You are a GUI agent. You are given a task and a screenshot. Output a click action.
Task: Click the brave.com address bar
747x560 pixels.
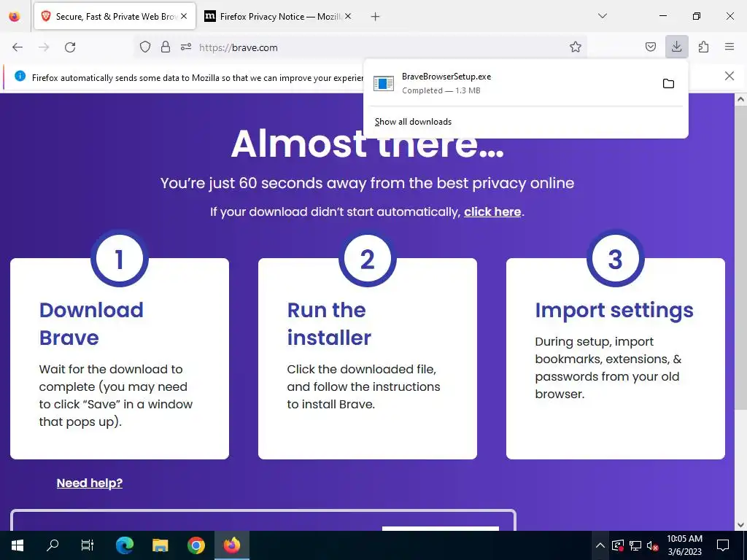pyautogui.click(x=360, y=47)
